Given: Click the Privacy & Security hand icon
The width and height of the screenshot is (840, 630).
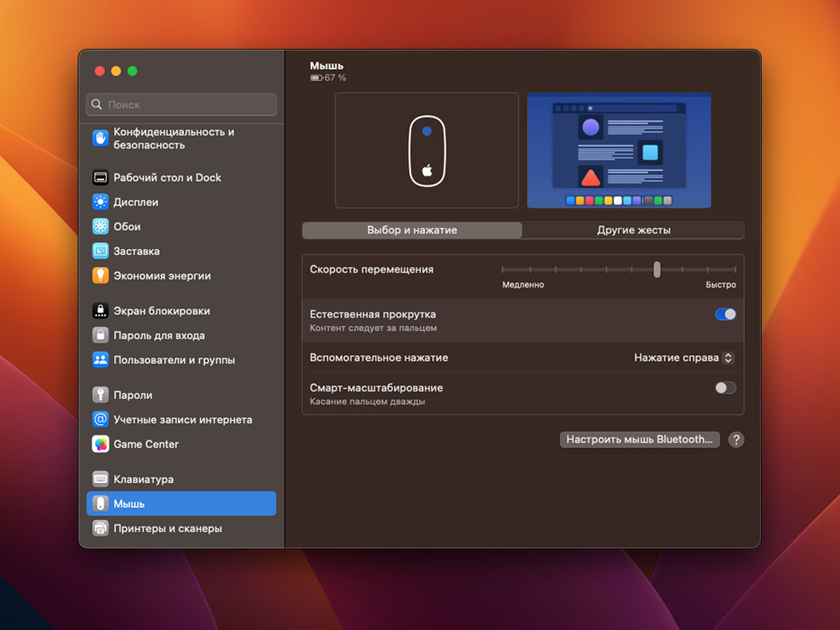Looking at the screenshot, I should pyautogui.click(x=101, y=138).
